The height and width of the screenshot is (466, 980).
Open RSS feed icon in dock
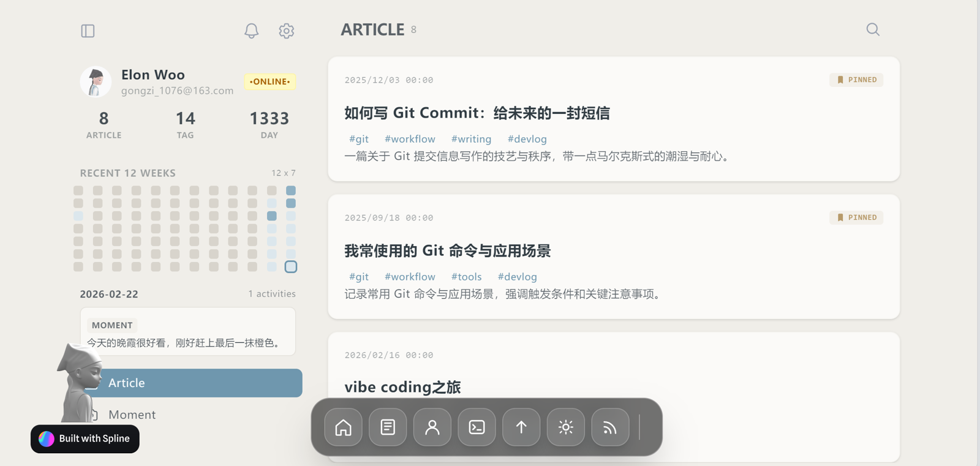[x=610, y=427]
